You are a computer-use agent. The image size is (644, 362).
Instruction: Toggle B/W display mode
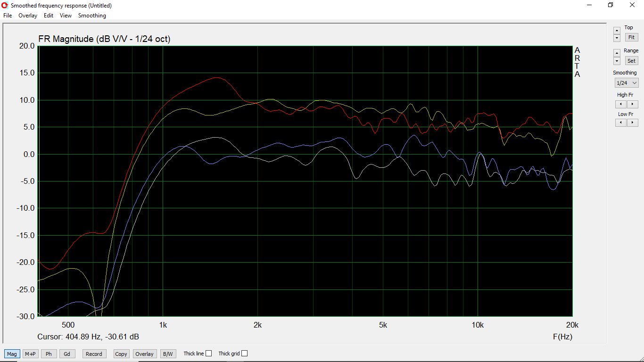[x=168, y=354]
